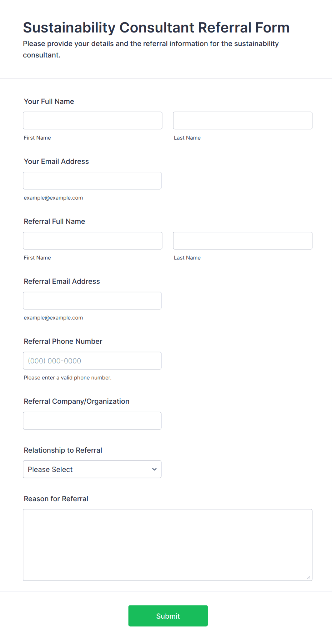The image size is (332, 644).
Task: Click the "Relationship to Referral" label
Action: (x=63, y=450)
